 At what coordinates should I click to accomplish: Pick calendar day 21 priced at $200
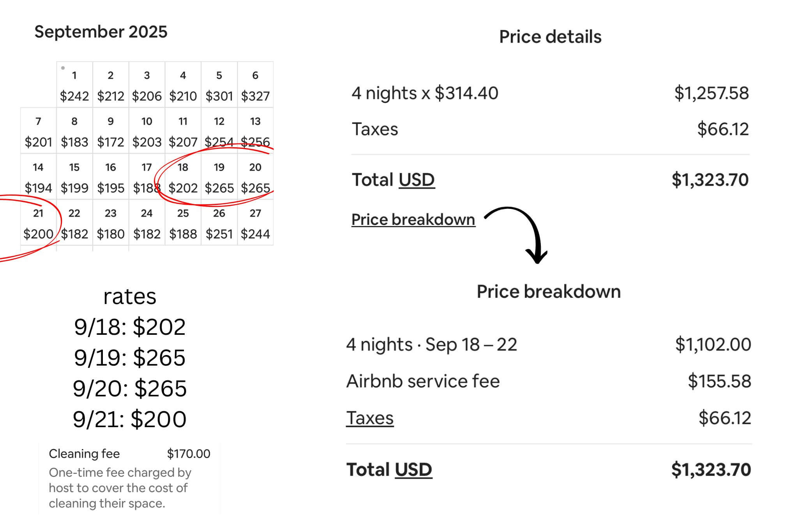[38, 223]
